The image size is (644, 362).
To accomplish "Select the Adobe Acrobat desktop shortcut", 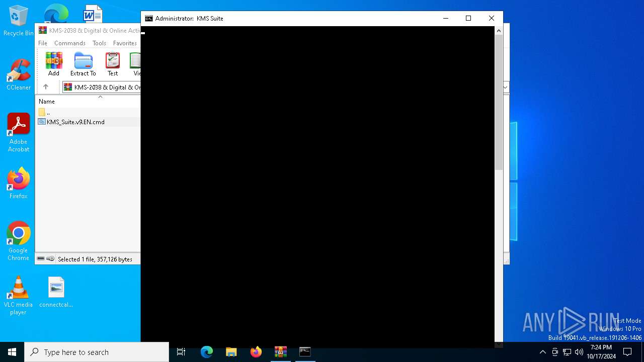I will 19,133.
